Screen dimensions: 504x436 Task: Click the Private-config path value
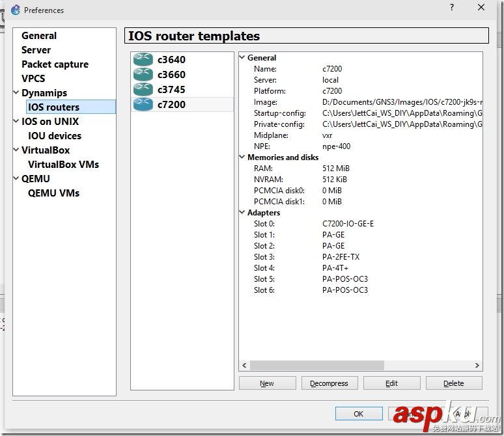tap(402, 124)
